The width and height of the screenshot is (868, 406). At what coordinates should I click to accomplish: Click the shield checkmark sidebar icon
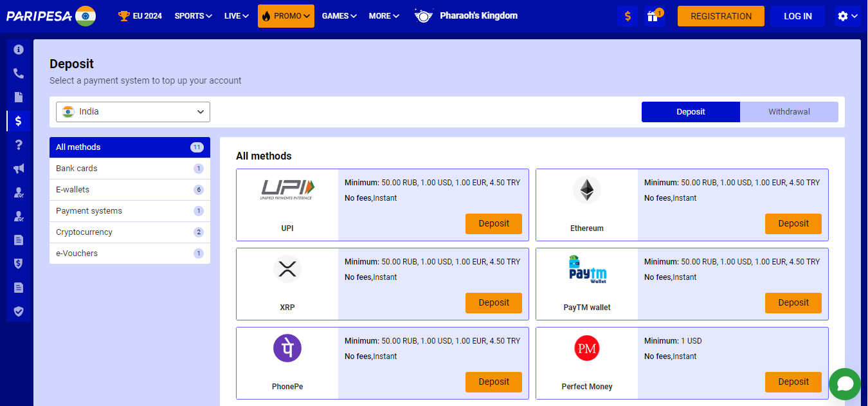tap(19, 311)
